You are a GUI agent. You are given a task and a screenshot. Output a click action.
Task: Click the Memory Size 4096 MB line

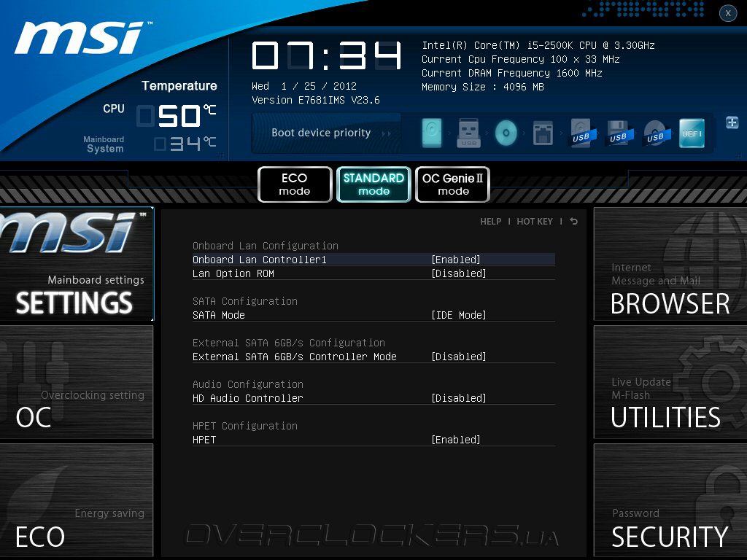click(x=483, y=87)
